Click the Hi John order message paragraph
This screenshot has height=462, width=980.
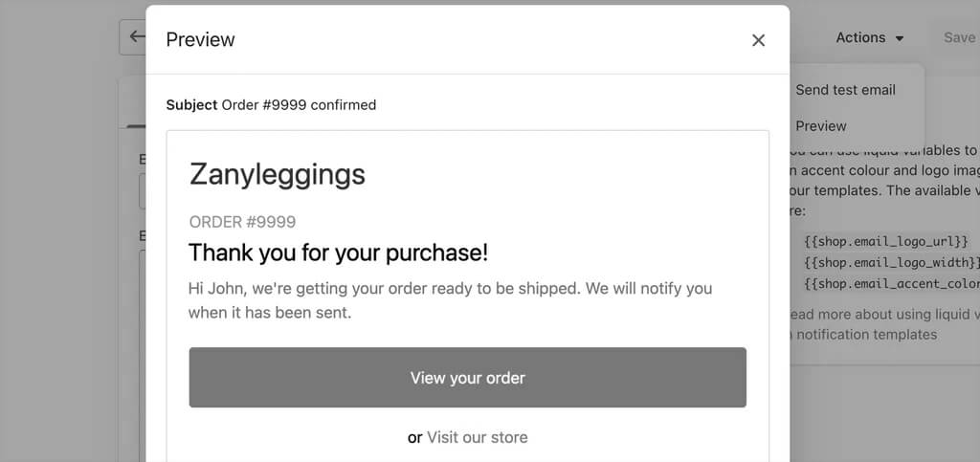450,300
